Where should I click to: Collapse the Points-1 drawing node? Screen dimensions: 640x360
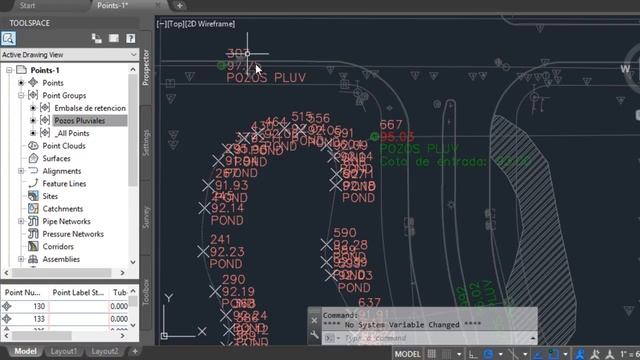point(9,70)
